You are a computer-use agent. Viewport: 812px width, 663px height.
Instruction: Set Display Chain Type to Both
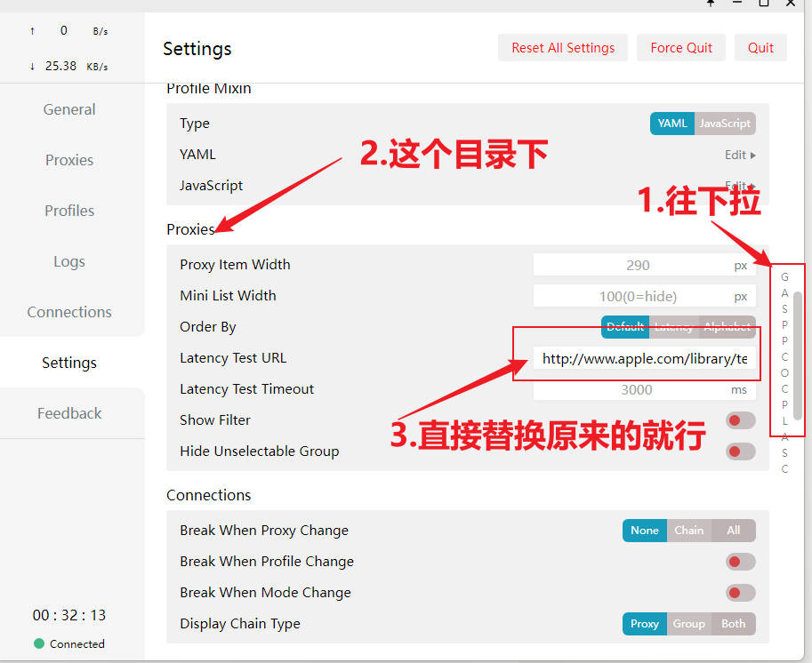coord(733,624)
